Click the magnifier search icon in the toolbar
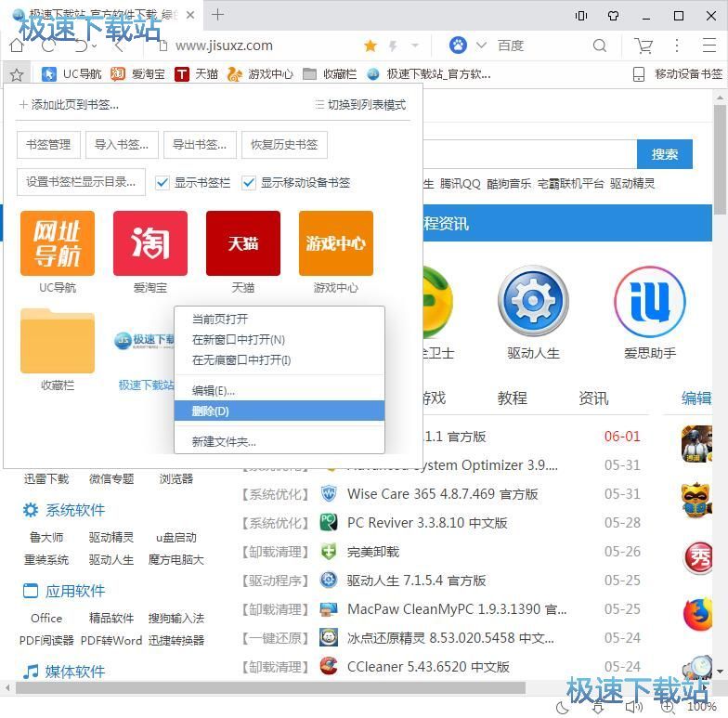 point(600,46)
